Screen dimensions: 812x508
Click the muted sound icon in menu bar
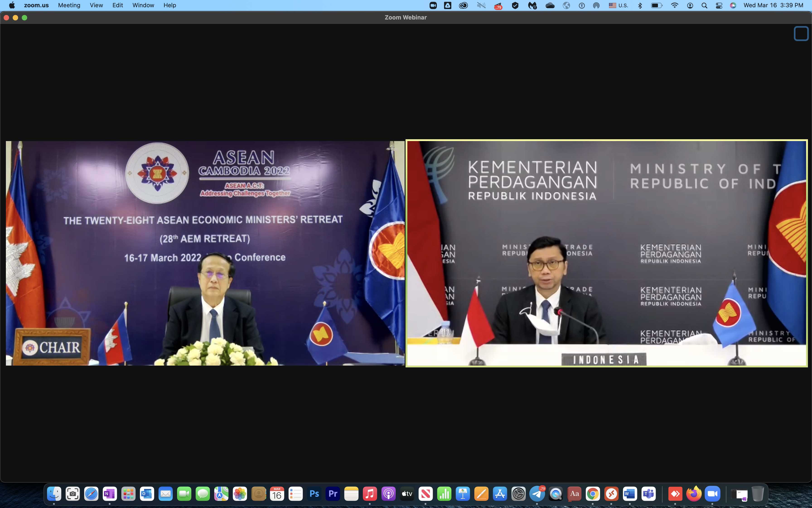pos(481,5)
